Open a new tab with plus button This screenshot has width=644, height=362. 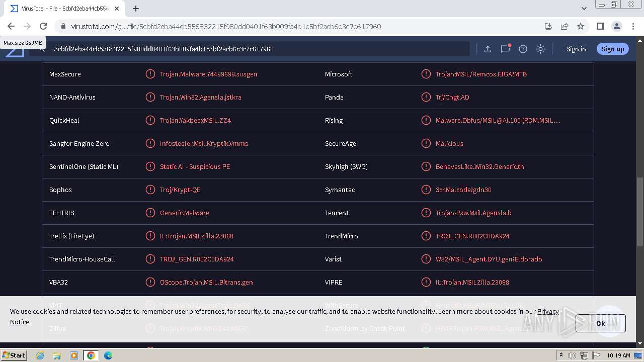point(136,9)
